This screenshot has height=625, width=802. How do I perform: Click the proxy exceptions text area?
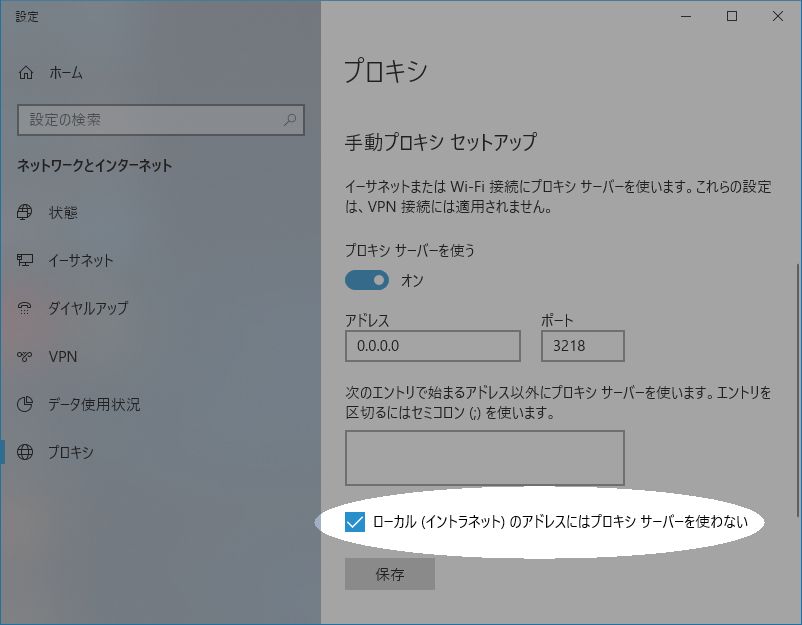483,457
